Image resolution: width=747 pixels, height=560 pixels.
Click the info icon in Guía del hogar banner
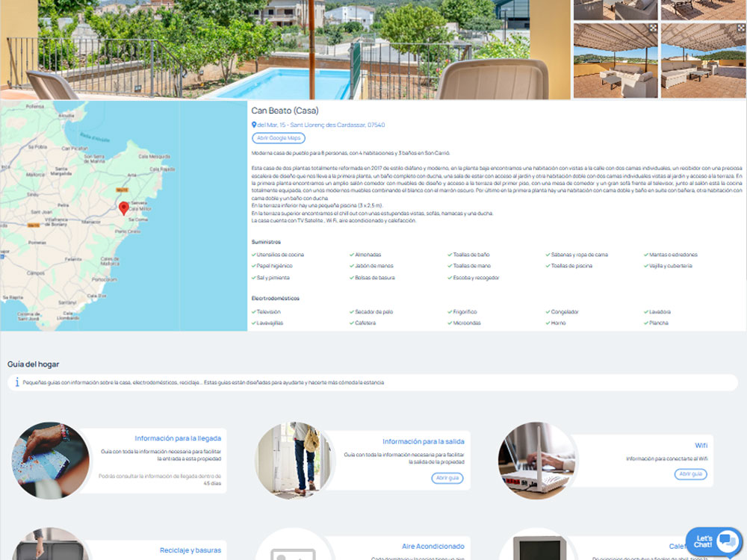(x=17, y=382)
